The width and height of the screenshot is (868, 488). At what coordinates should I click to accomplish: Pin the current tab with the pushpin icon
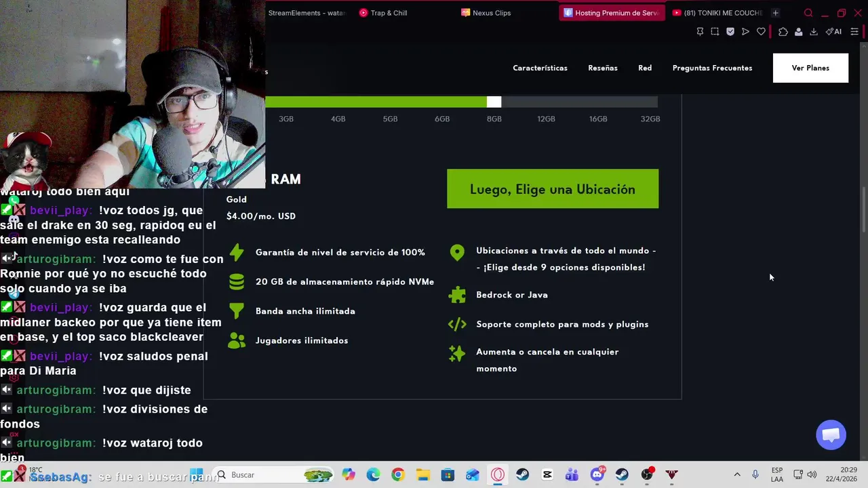(x=700, y=32)
